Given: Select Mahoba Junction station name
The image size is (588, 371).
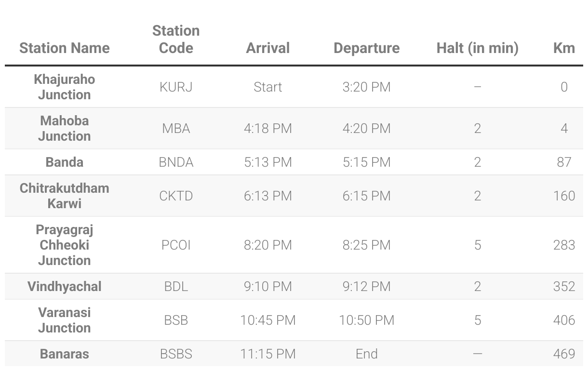Looking at the screenshot, I should (65, 129).
